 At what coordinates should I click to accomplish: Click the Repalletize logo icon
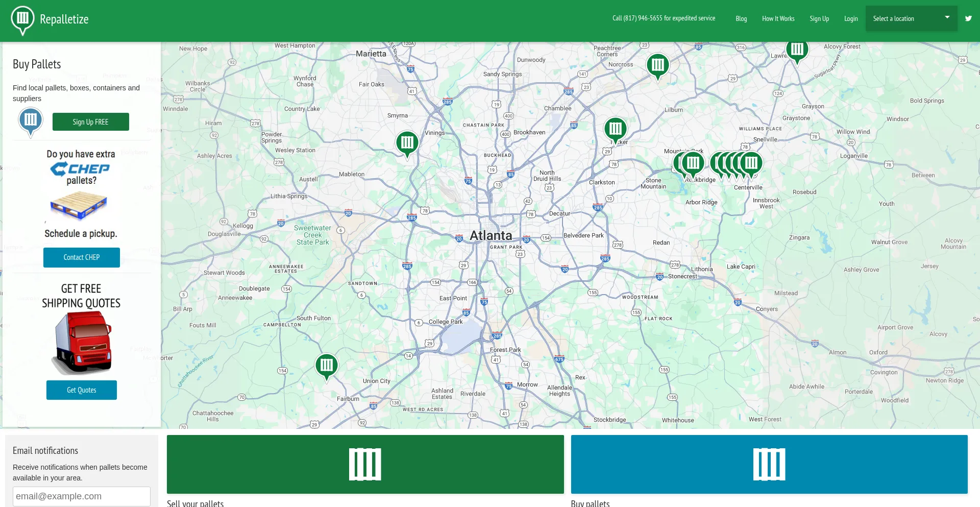pyautogui.click(x=22, y=19)
